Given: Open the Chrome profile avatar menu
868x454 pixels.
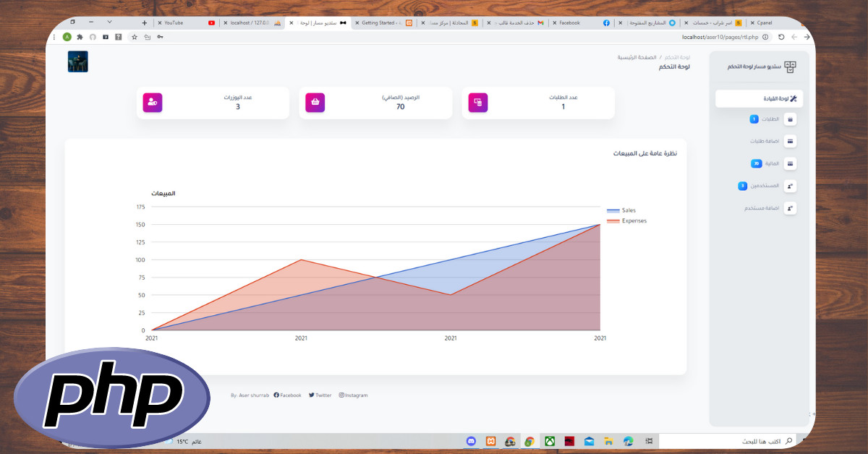Looking at the screenshot, I should point(68,35).
